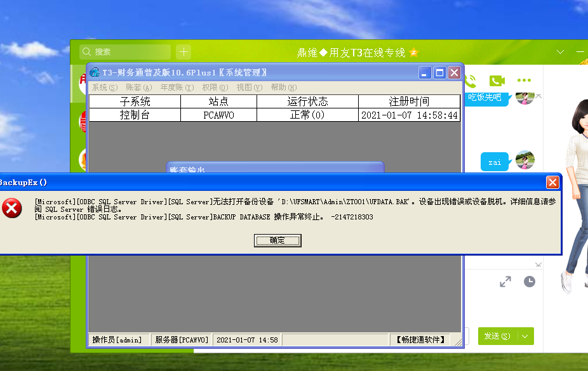Start a video call in chat window
This screenshot has width=588, height=371.
pyautogui.click(x=497, y=81)
